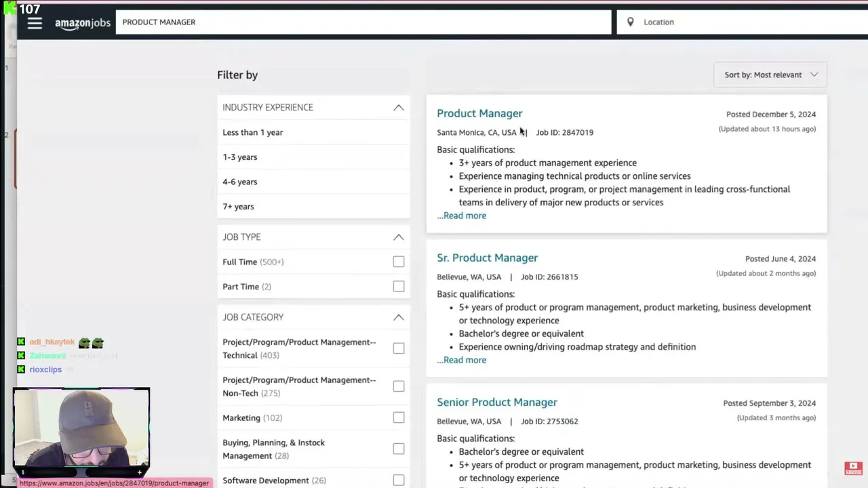868x488 pixels.
Task: Open the Sort by: Most relevant dropdown
Action: (770, 75)
